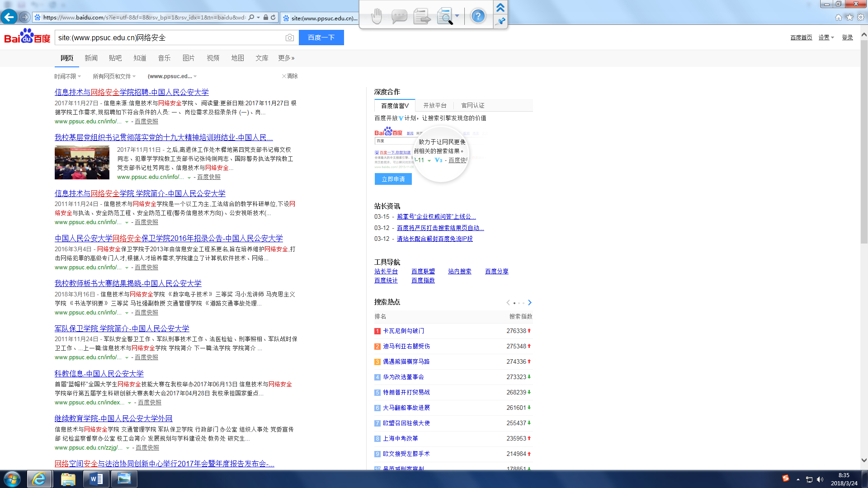The height and width of the screenshot is (488, 868).
Task: Open result 信息技术与网络安全学院 学院简介
Action: (x=140, y=193)
